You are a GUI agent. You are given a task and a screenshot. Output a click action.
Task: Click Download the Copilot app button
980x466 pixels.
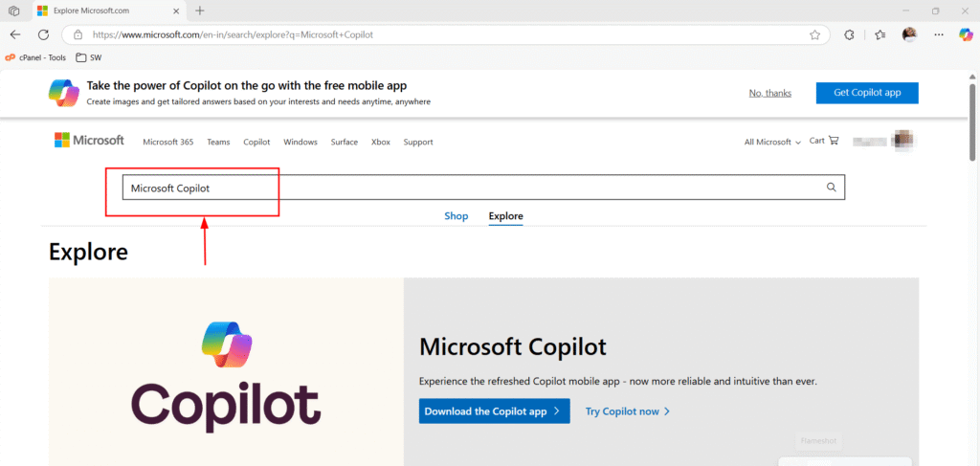(x=495, y=411)
